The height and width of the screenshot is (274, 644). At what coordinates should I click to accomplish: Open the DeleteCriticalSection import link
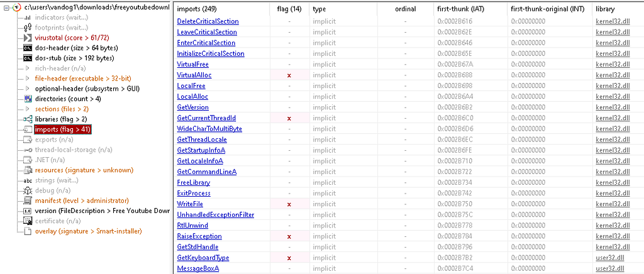[x=208, y=21]
